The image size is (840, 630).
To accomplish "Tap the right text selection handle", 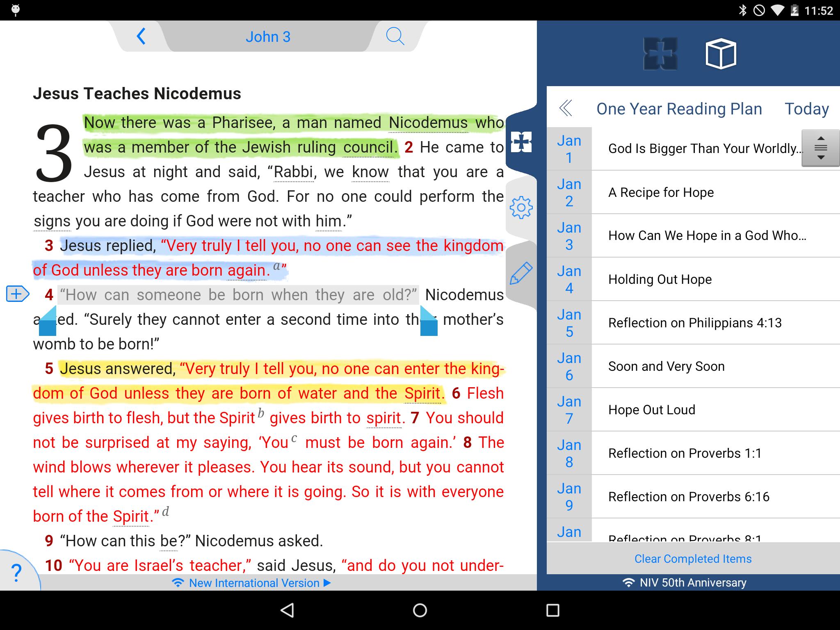I will 429,321.
